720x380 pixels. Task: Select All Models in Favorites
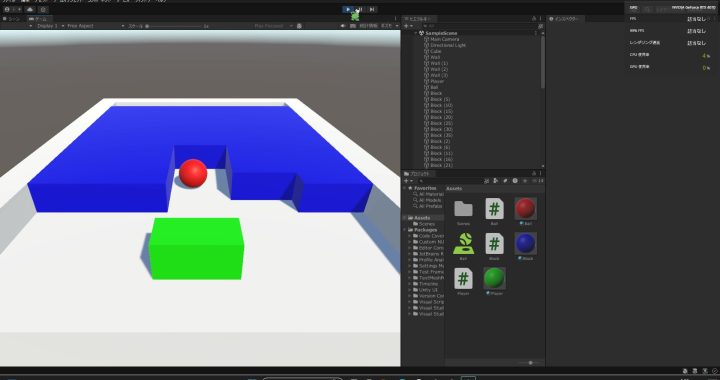pos(427,200)
